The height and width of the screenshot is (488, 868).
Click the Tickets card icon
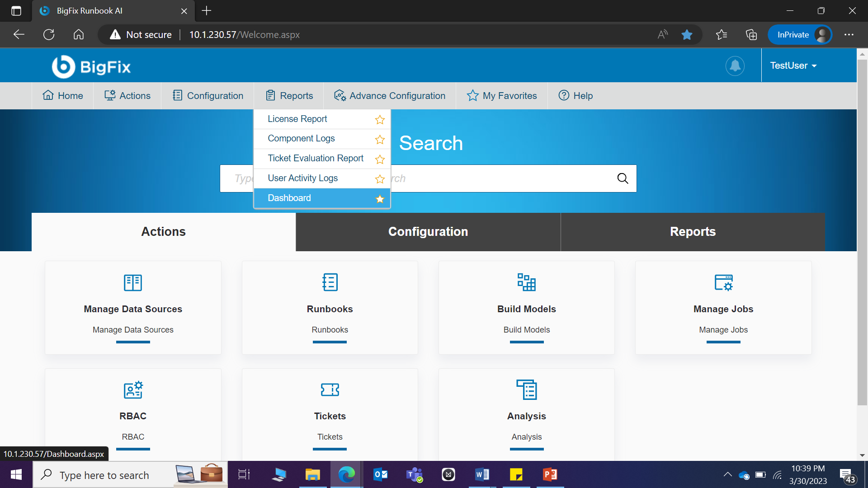(330, 390)
